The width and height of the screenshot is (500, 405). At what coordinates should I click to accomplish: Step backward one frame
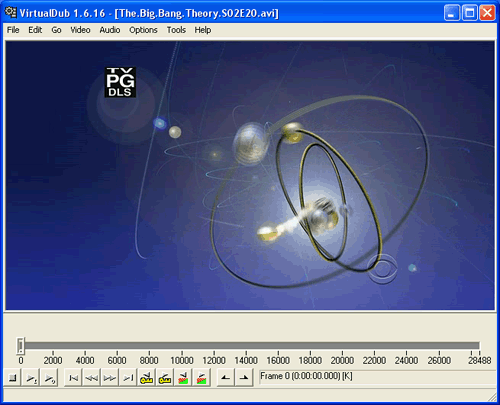(x=92, y=378)
